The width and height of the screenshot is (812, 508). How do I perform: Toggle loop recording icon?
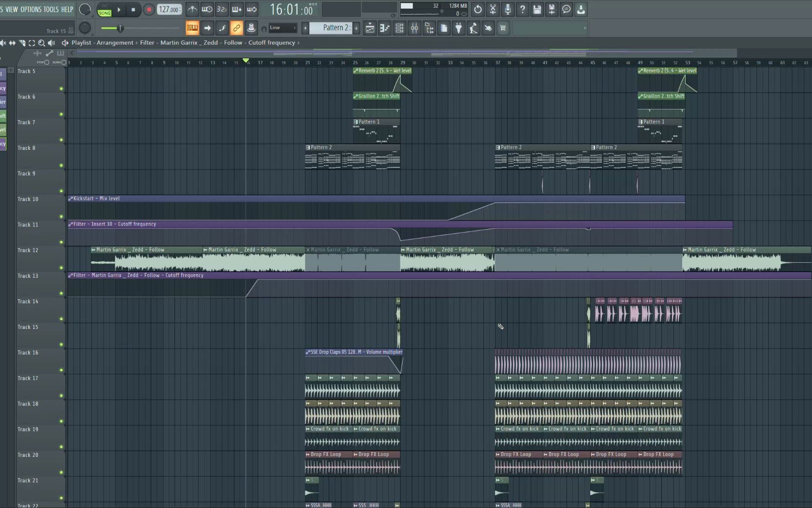(252, 9)
